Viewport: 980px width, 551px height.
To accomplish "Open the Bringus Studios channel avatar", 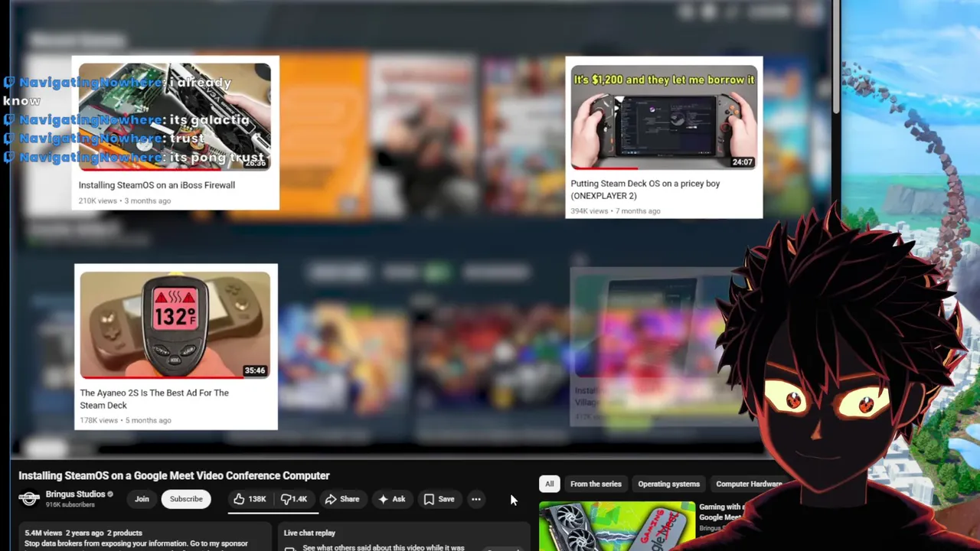I will [x=29, y=499].
